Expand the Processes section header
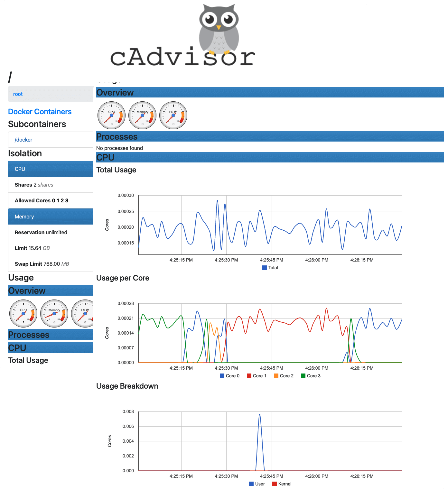Screen dimensions: 448x489 (x=269, y=136)
